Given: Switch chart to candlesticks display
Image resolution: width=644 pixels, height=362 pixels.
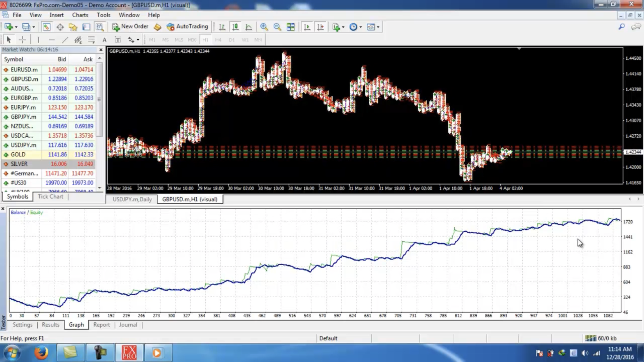Looking at the screenshot, I should (235, 27).
